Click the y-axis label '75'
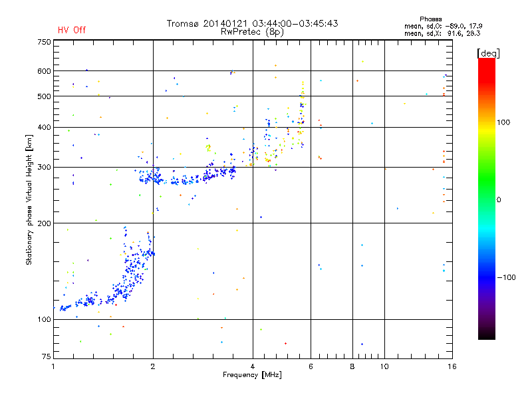 coord(47,356)
